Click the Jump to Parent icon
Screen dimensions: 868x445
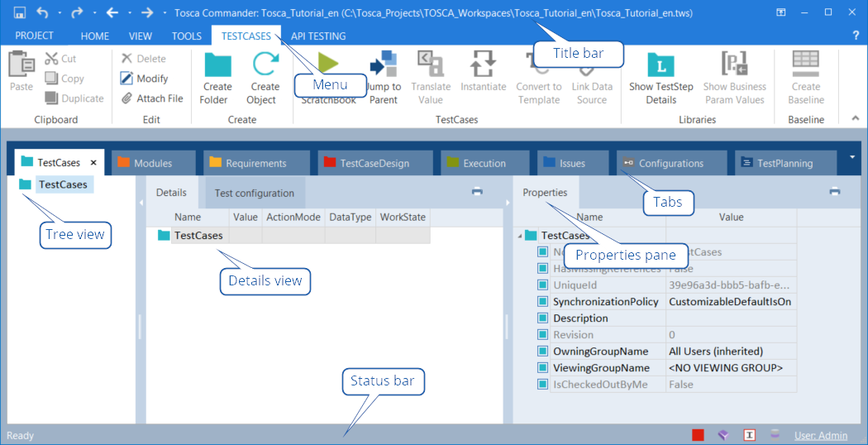point(384,64)
